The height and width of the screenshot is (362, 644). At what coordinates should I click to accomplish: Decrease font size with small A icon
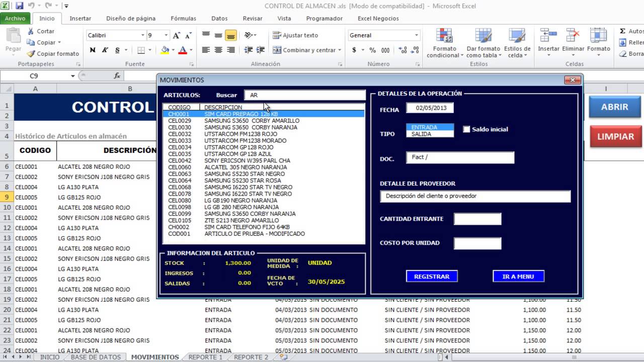pos(188,35)
